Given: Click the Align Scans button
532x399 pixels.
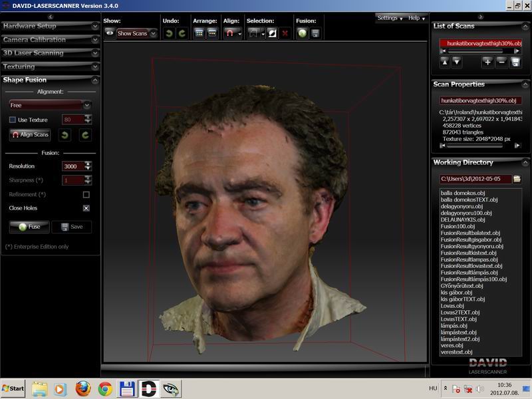Looking at the screenshot, I should point(30,135).
